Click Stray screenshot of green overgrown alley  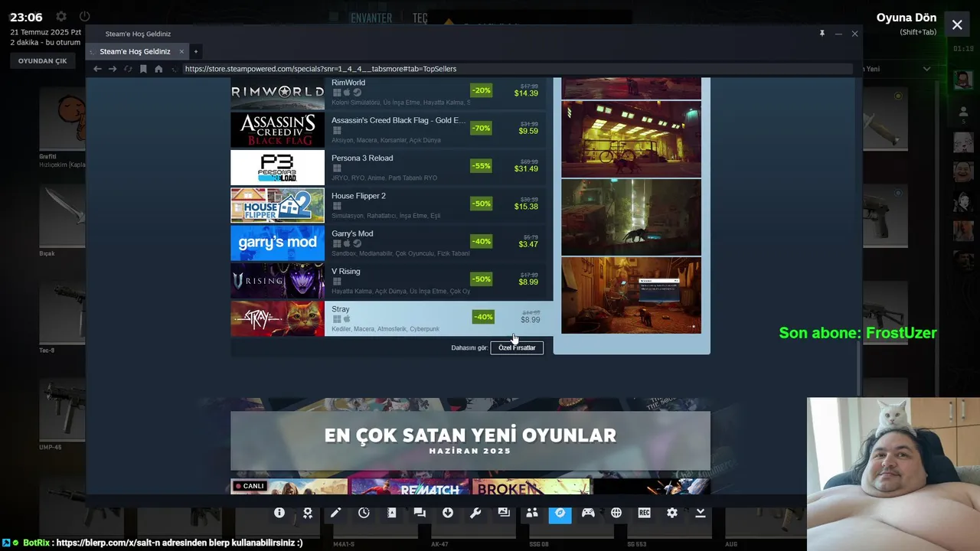click(x=631, y=217)
